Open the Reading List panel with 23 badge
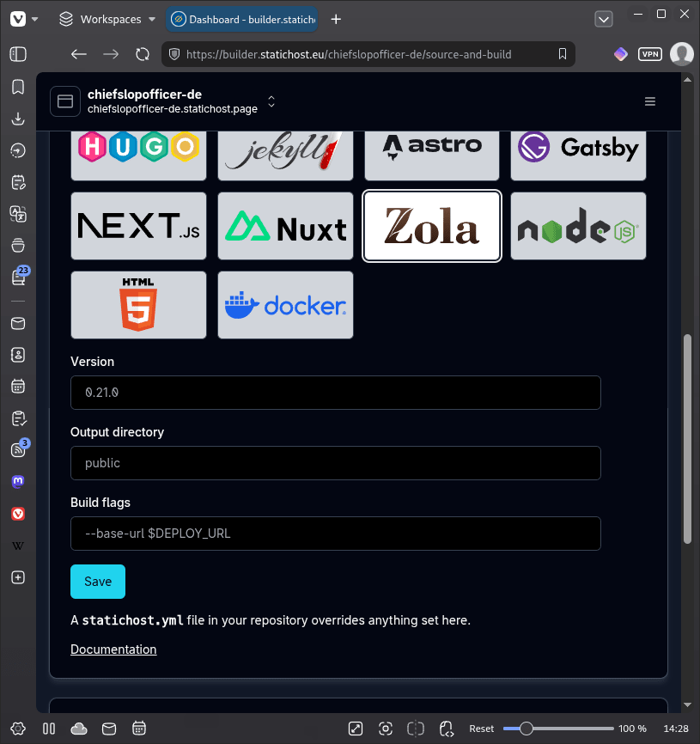This screenshot has height=744, width=700. pos(19,276)
